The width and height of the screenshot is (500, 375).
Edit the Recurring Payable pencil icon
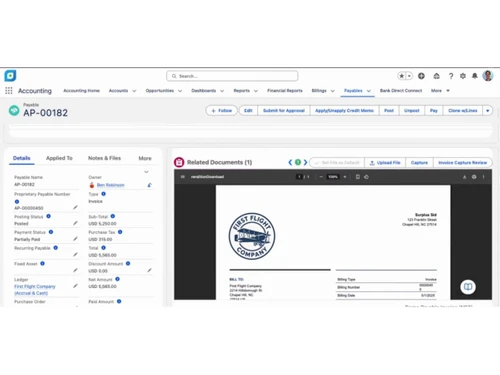[x=75, y=254]
